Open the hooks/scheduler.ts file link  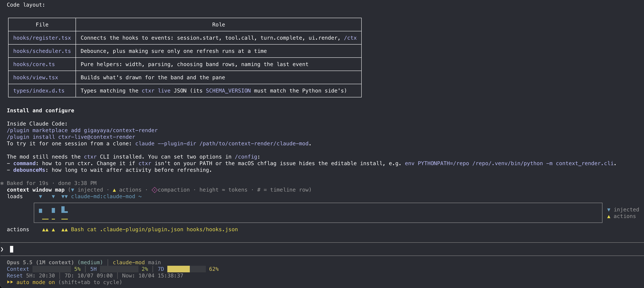42,51
